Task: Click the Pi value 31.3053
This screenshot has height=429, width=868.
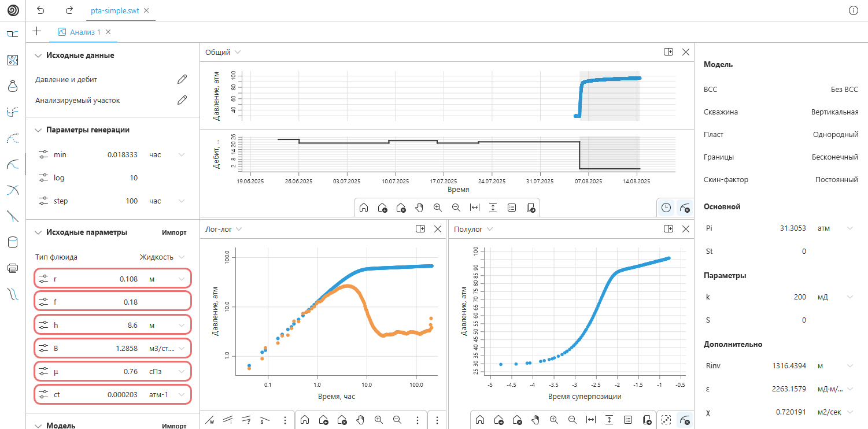Action: 793,228
